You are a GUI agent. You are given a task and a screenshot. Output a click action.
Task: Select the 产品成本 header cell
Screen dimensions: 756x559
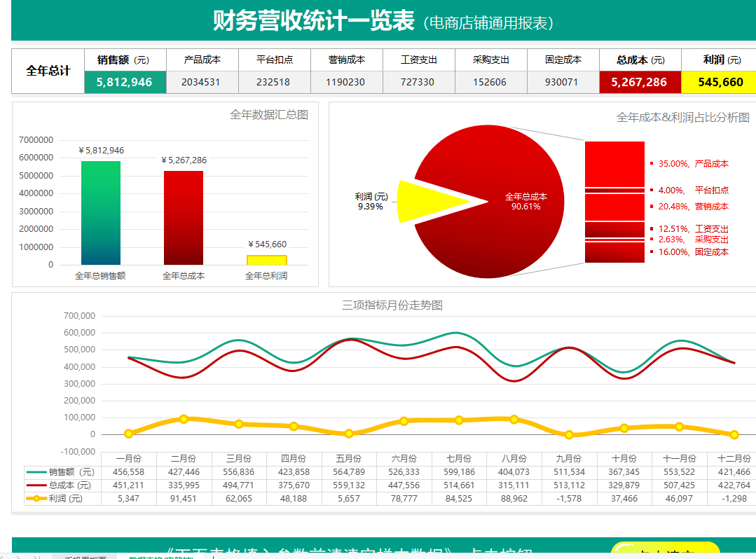202,60
